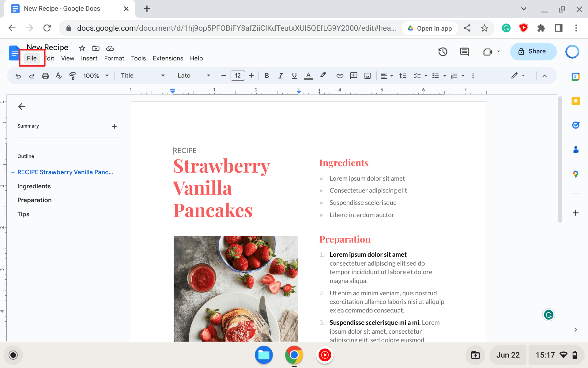Click the Underline formatting icon
588x368 pixels.
tap(294, 75)
